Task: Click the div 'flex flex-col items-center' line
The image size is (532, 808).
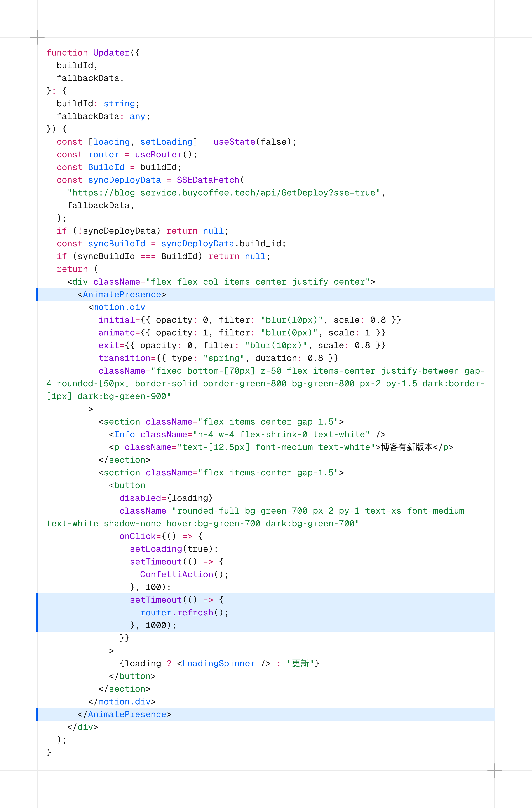Action: (x=221, y=282)
